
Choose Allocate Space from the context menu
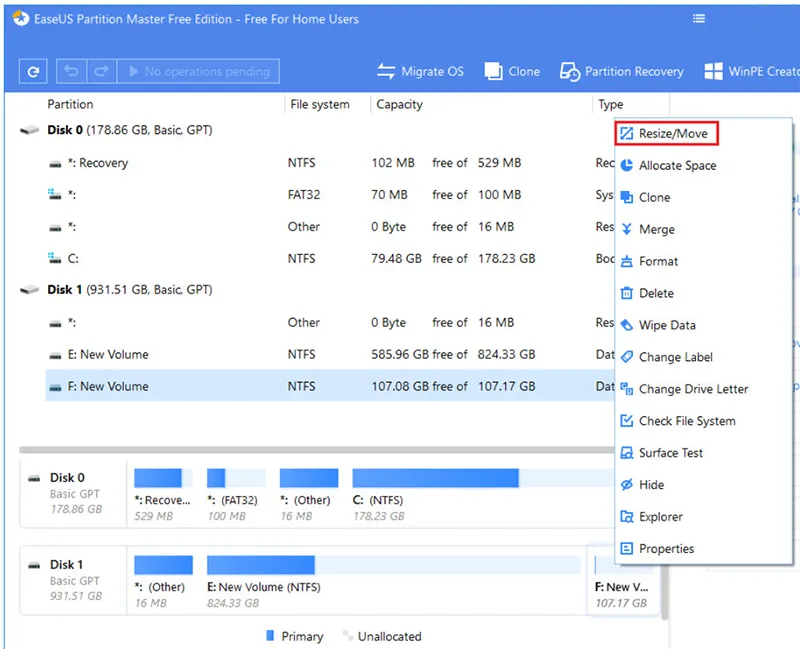pos(704,165)
